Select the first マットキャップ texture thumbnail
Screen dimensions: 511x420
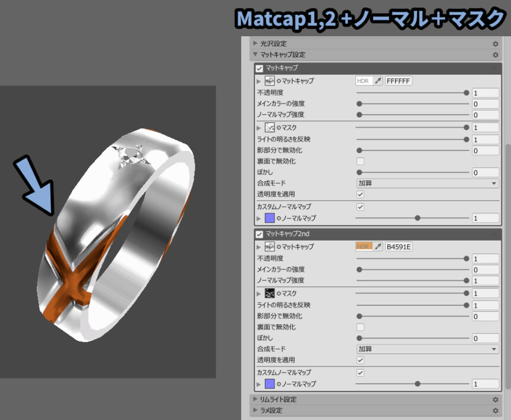tap(269, 81)
